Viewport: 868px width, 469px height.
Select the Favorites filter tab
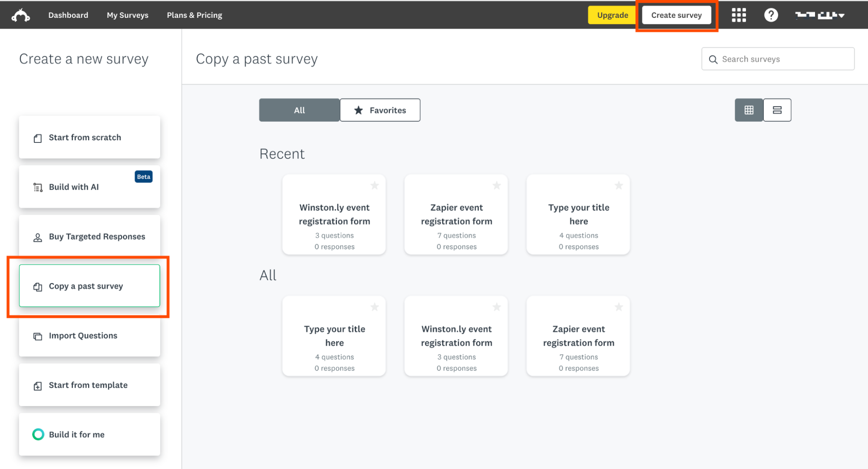(x=380, y=110)
